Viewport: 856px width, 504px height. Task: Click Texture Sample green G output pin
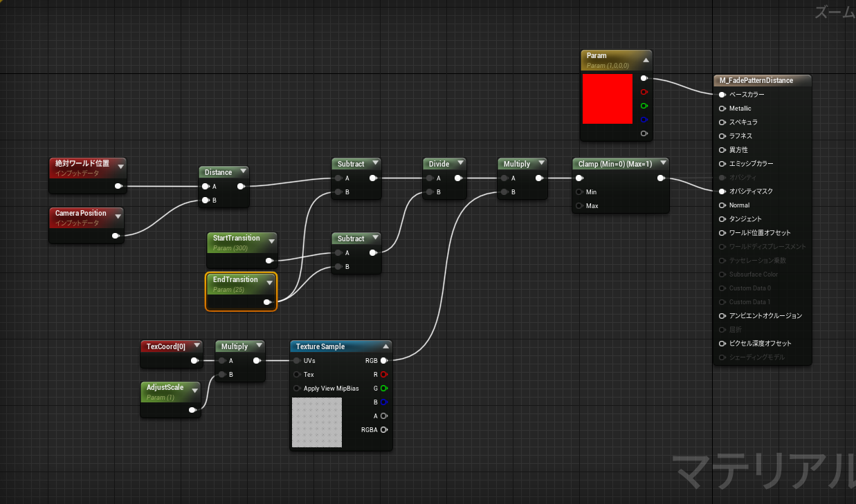(x=384, y=388)
